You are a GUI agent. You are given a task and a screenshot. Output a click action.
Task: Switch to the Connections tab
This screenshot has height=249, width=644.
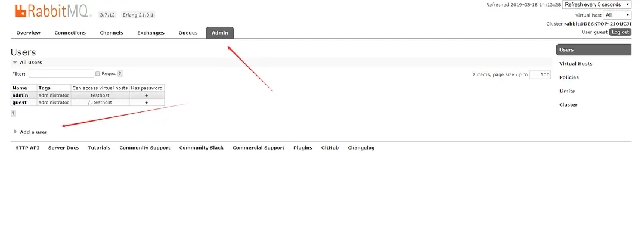click(70, 33)
